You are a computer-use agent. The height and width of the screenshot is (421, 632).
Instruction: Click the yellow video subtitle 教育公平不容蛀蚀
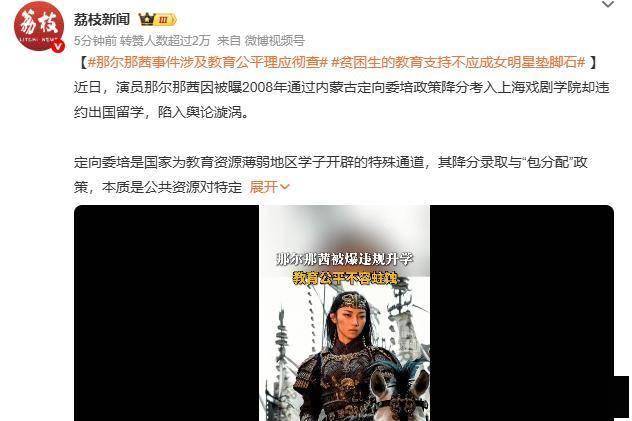click(344, 278)
